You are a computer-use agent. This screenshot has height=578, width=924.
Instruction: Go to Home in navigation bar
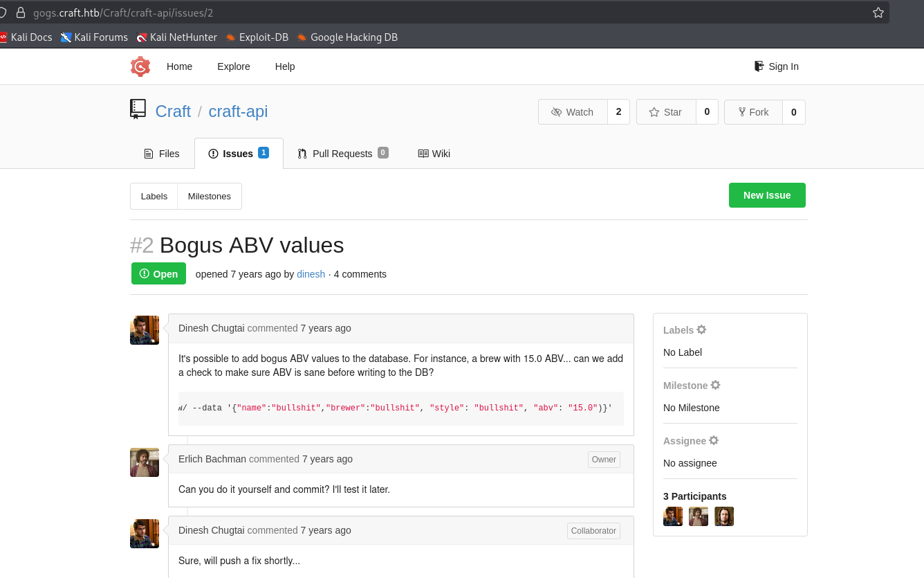[x=180, y=66]
